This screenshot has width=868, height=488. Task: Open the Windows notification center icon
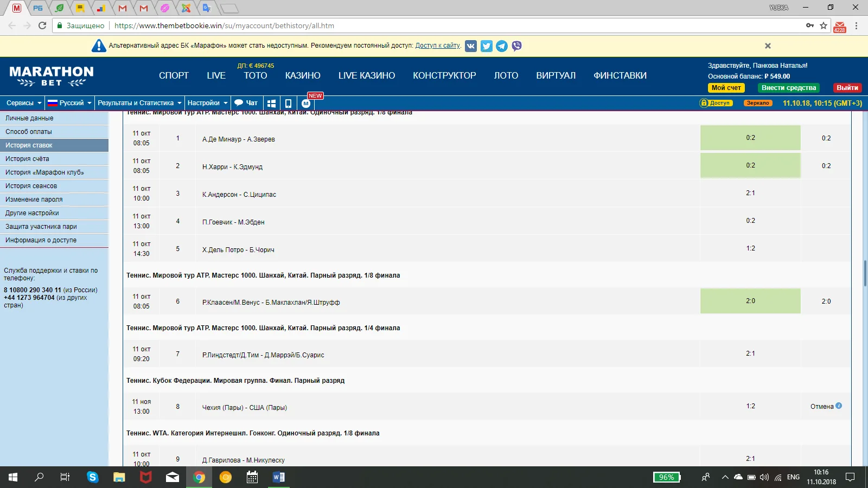850,477
